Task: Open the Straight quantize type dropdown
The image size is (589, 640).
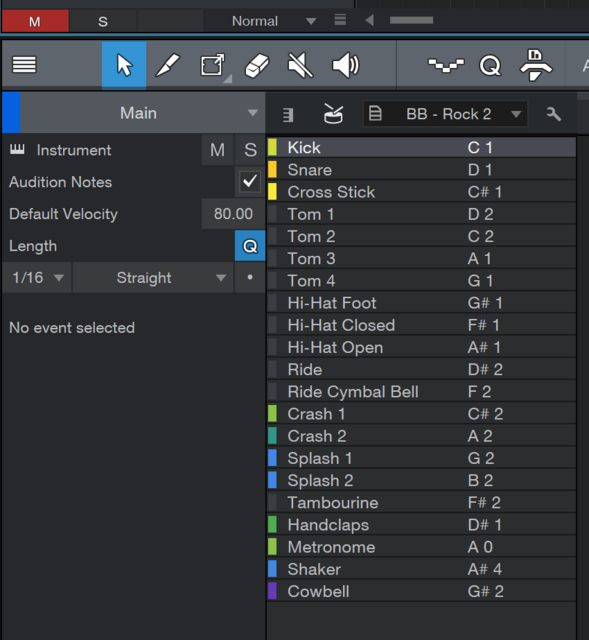Action: pos(153,278)
